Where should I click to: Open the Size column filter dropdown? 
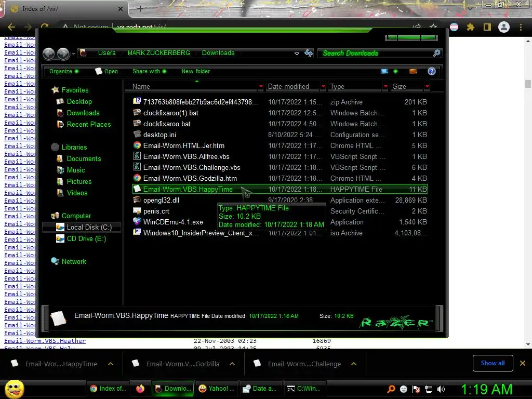427,87
